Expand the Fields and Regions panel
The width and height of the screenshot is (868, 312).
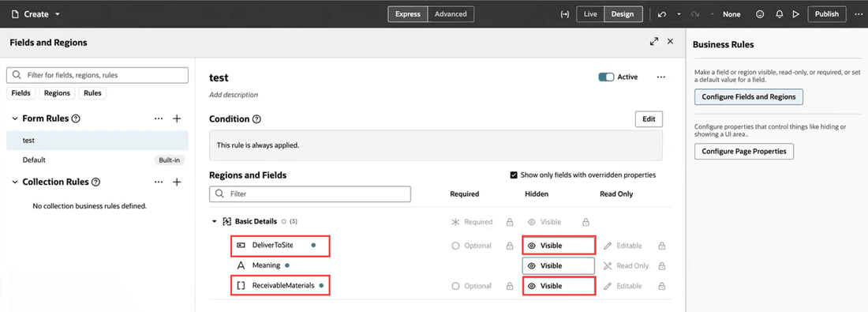(x=654, y=42)
